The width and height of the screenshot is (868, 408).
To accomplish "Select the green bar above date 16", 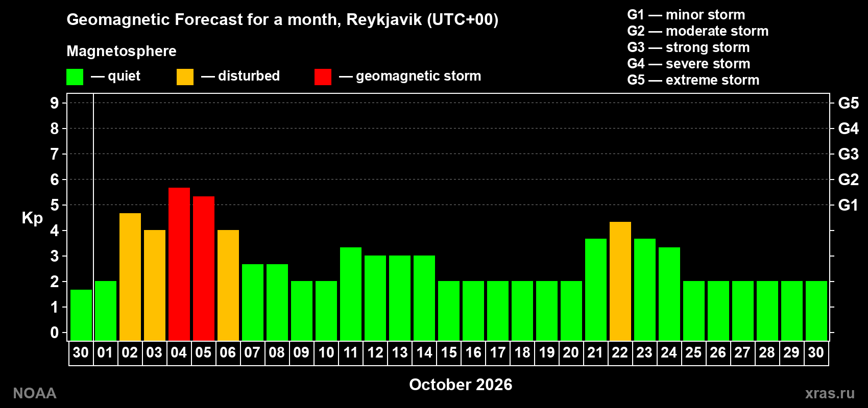I will tap(473, 311).
